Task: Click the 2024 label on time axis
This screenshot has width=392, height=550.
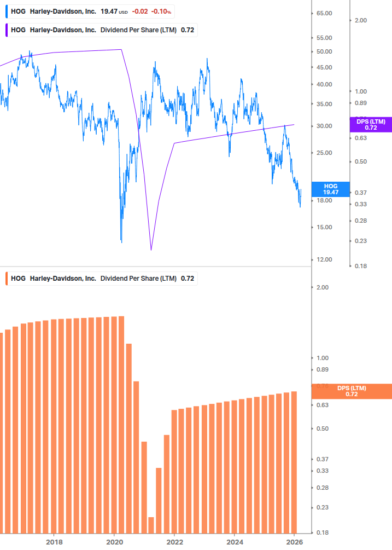Action: 234,542
